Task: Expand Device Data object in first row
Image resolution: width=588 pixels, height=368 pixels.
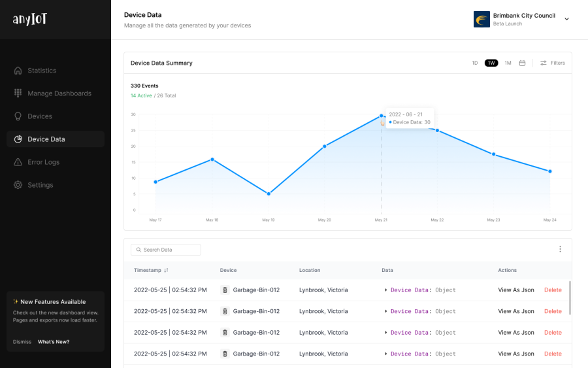Action: 386,290
